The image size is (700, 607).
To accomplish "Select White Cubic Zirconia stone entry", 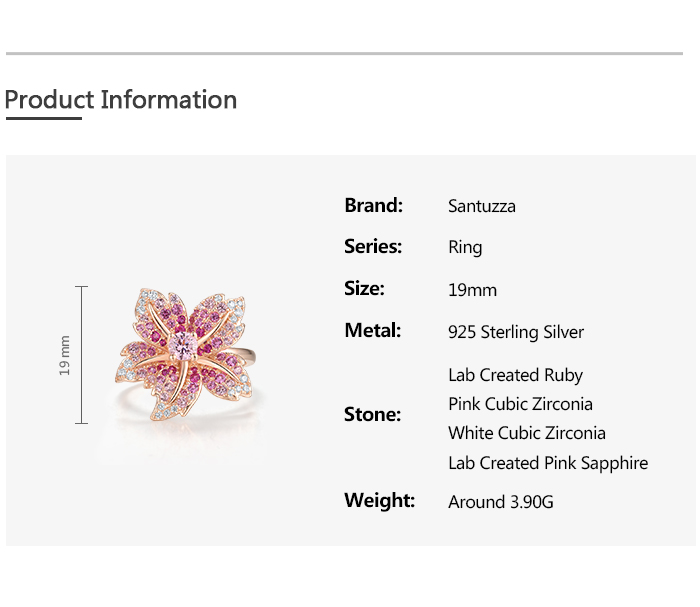I will [x=527, y=433].
